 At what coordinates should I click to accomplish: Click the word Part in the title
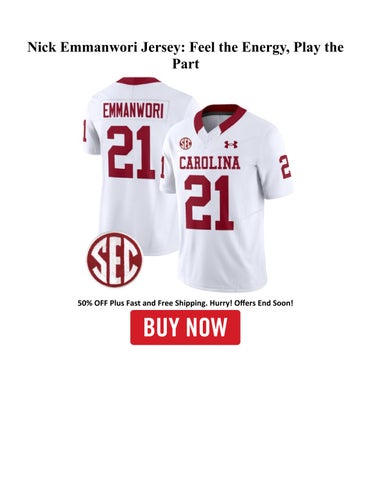[x=185, y=64]
